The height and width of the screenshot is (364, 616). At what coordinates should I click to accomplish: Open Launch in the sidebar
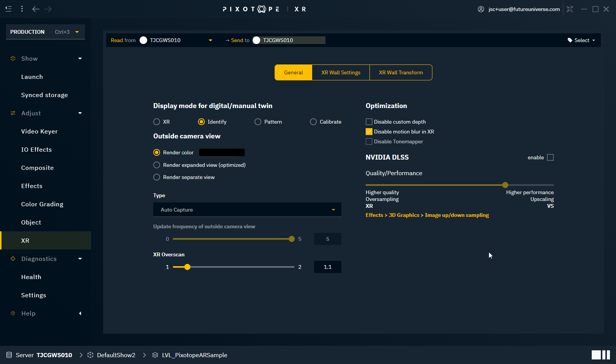[32, 77]
